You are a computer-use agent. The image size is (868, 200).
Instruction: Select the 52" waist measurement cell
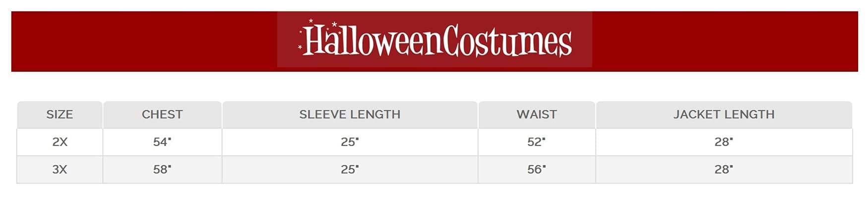point(536,142)
